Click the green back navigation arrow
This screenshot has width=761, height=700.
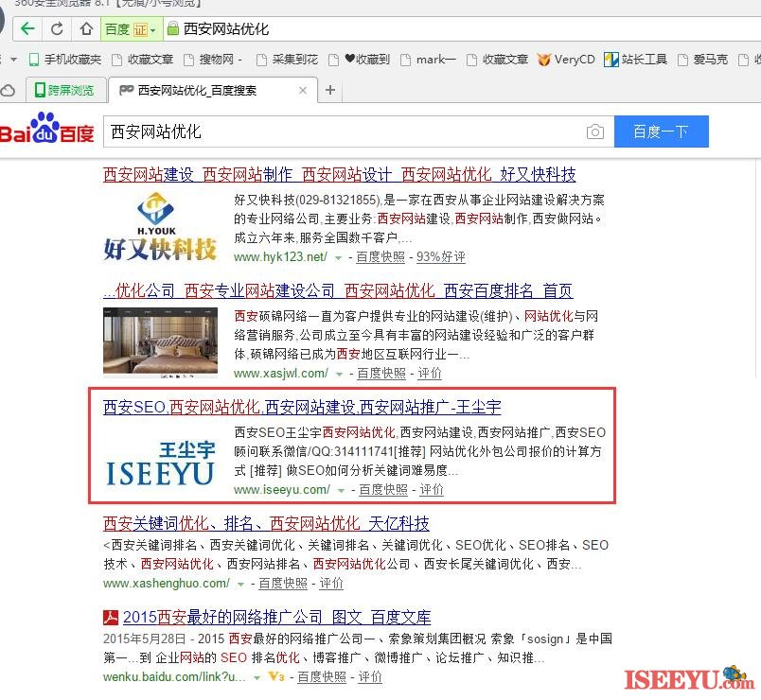tap(27, 29)
